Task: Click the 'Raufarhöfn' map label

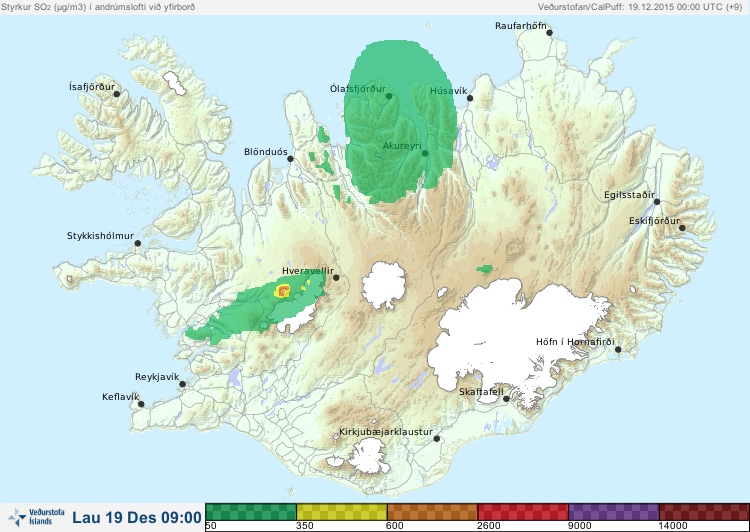Action: (520, 26)
